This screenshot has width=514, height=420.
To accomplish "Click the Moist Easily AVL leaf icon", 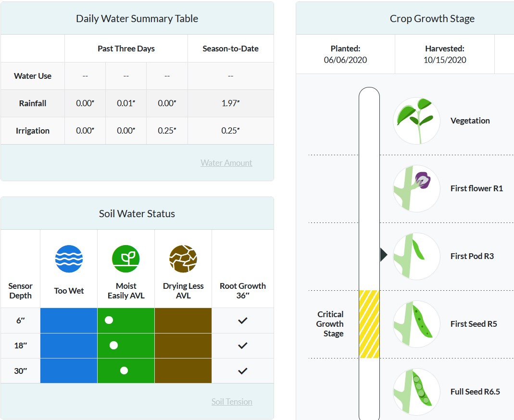I will (125, 258).
